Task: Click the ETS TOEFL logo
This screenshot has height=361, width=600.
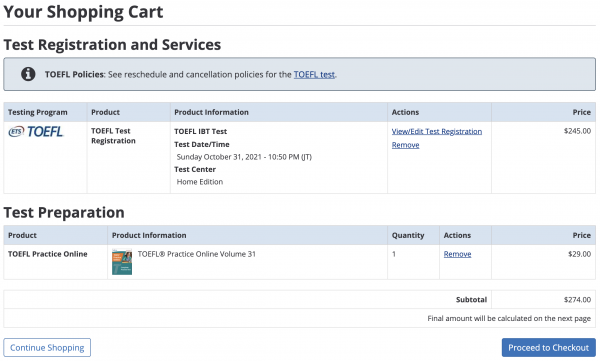Action: (36, 132)
